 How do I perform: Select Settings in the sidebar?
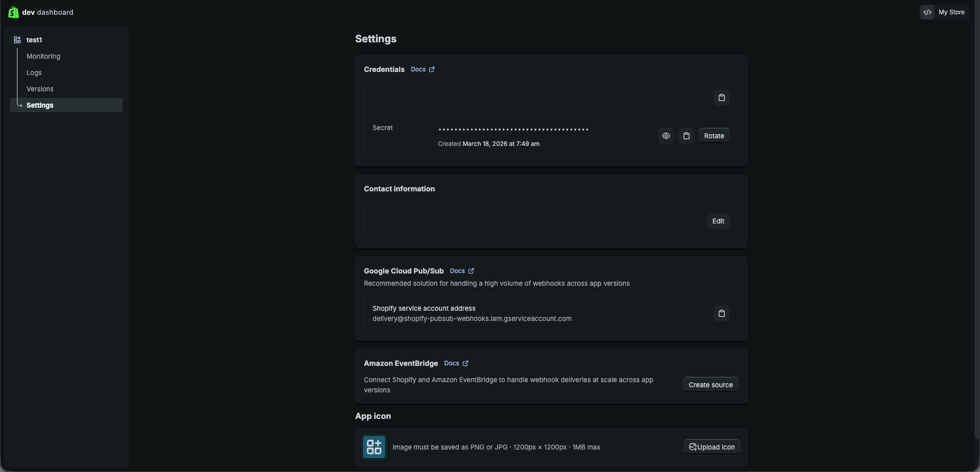point(40,105)
